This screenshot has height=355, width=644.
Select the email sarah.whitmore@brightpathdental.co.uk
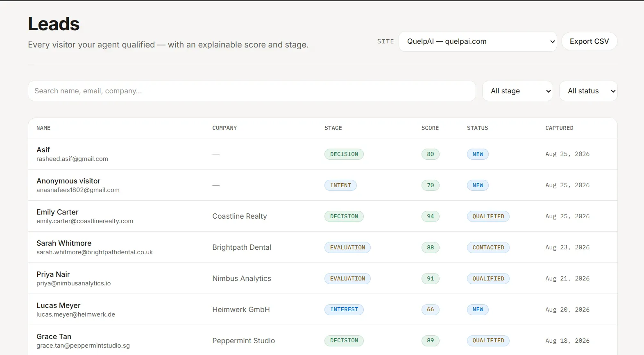(x=95, y=252)
